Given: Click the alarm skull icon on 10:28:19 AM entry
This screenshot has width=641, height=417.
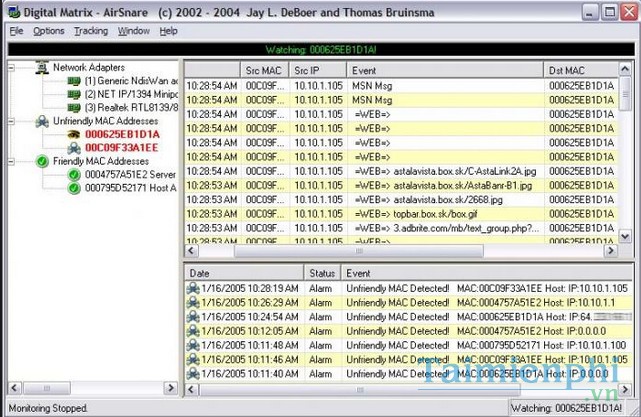Looking at the screenshot, I should point(193,289).
